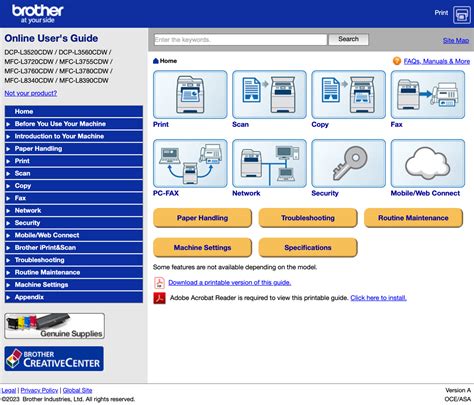
Task: Click the Mobile/Web Connect text label
Action: [x=425, y=193]
